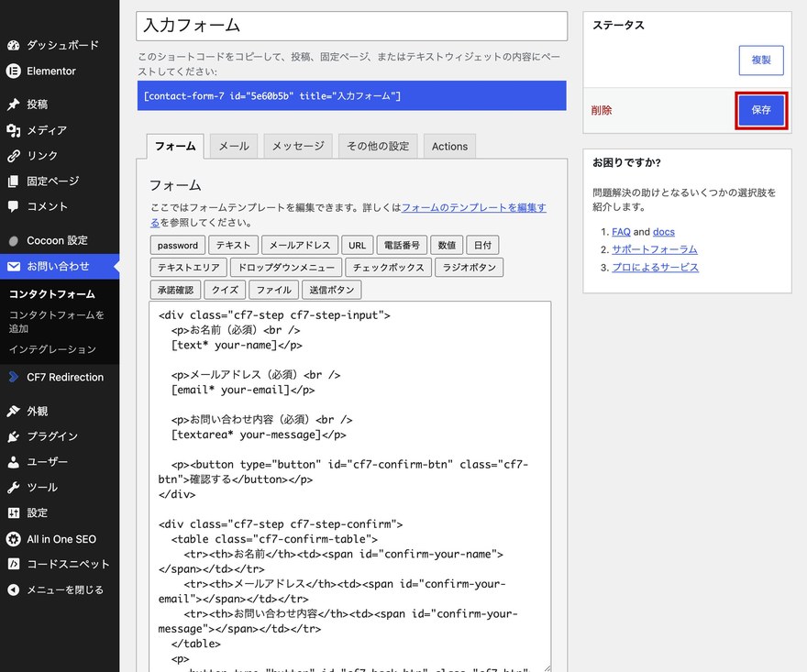This screenshot has width=807, height=672.
Task: Switch to the その他の設定 tab
Action: coord(378,146)
